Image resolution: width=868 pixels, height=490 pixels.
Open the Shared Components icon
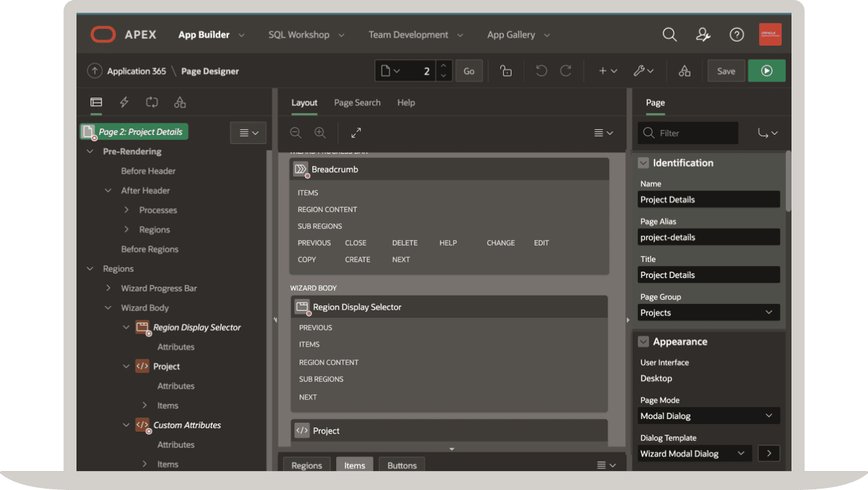(x=684, y=71)
